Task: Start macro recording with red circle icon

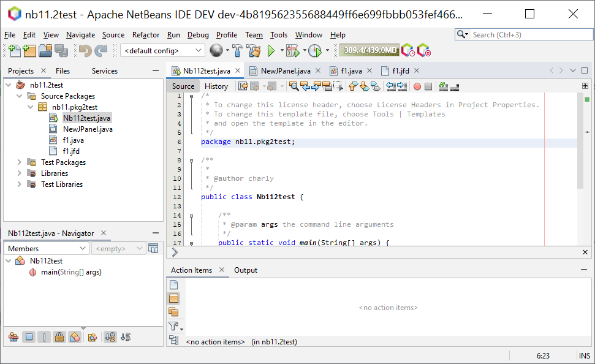Action: pyautogui.click(x=417, y=86)
